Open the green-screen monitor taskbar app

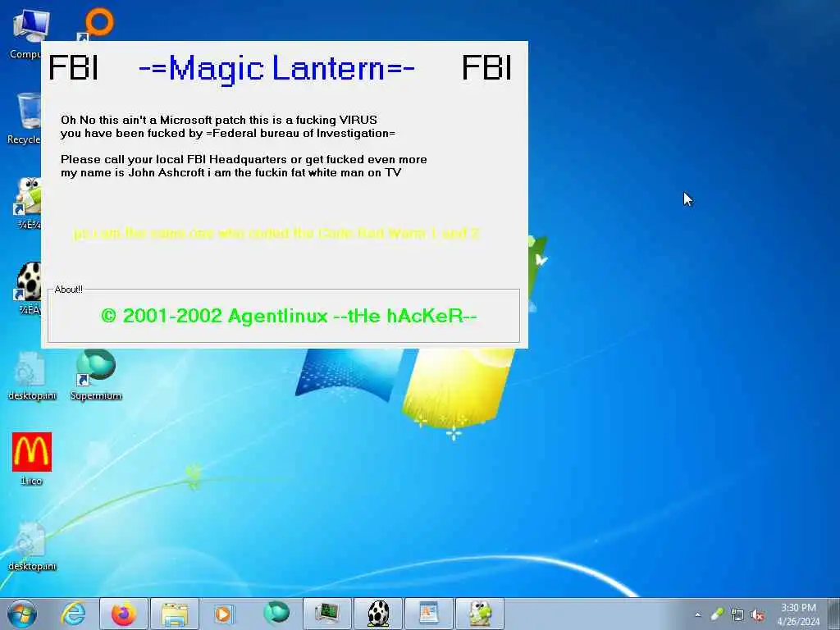coord(326,614)
